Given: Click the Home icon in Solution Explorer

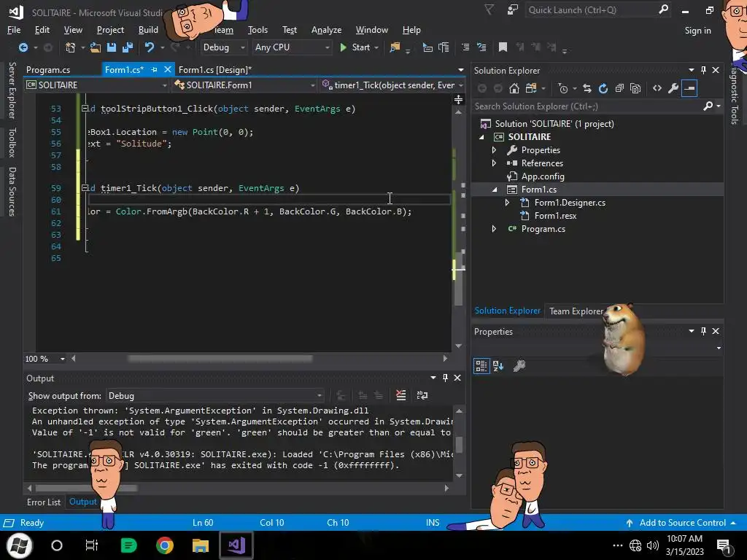Looking at the screenshot, I should tap(514, 88).
